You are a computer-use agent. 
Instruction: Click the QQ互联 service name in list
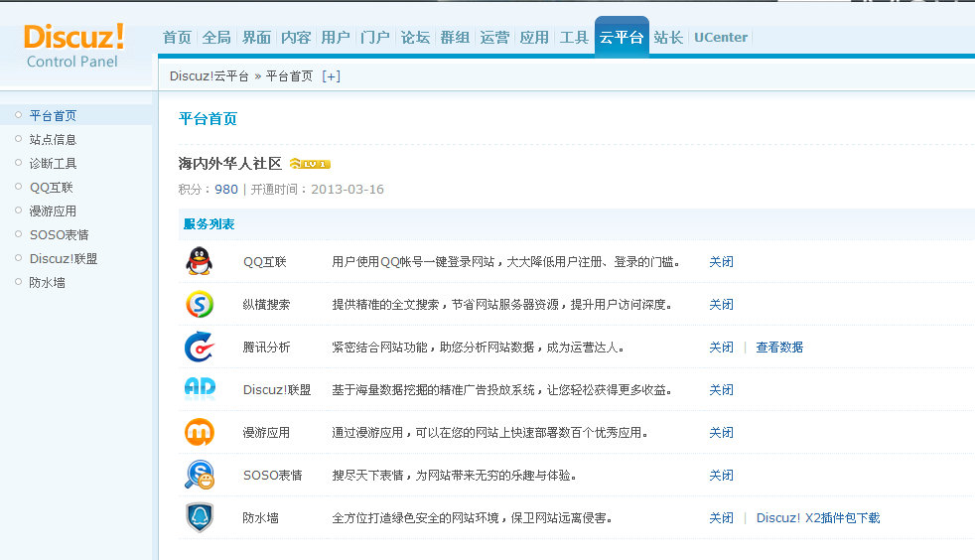(265, 262)
